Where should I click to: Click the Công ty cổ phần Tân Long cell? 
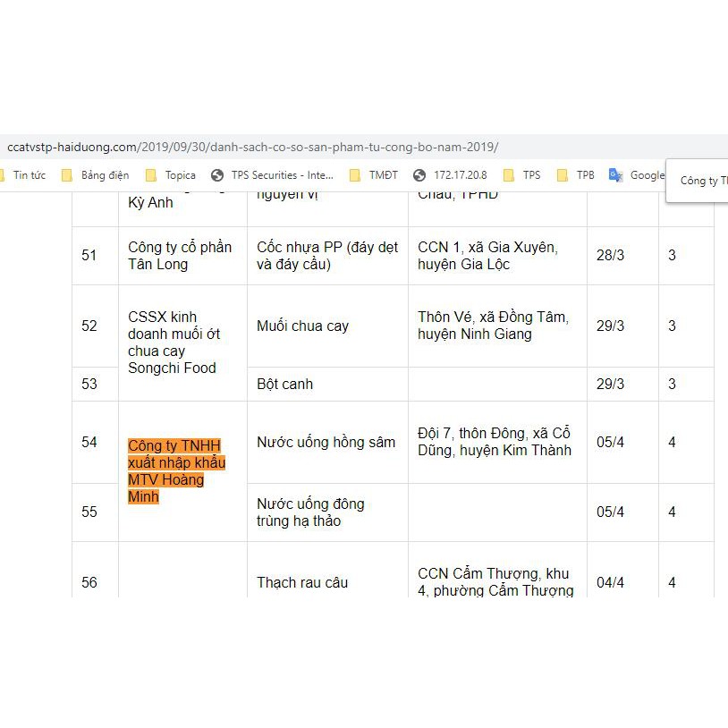pyautogui.click(x=180, y=256)
